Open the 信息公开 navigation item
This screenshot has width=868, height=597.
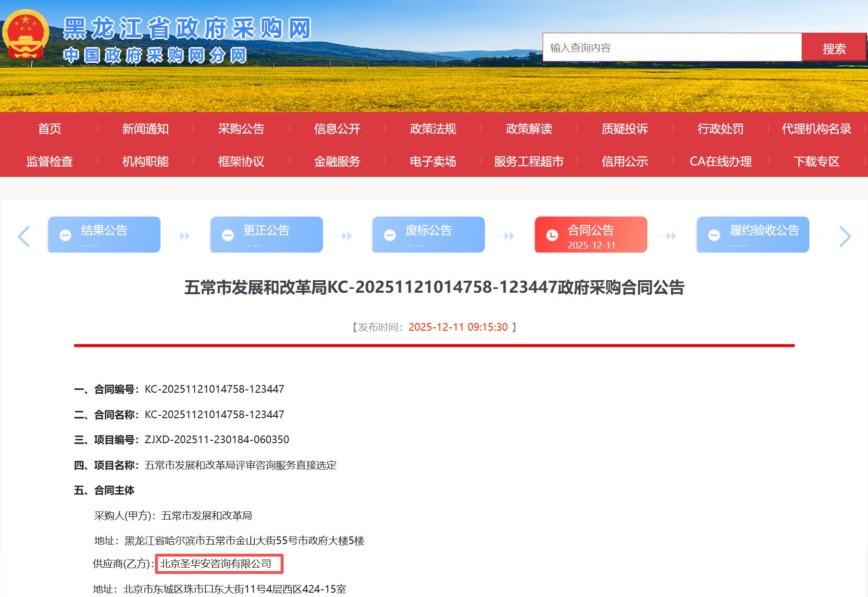337,129
